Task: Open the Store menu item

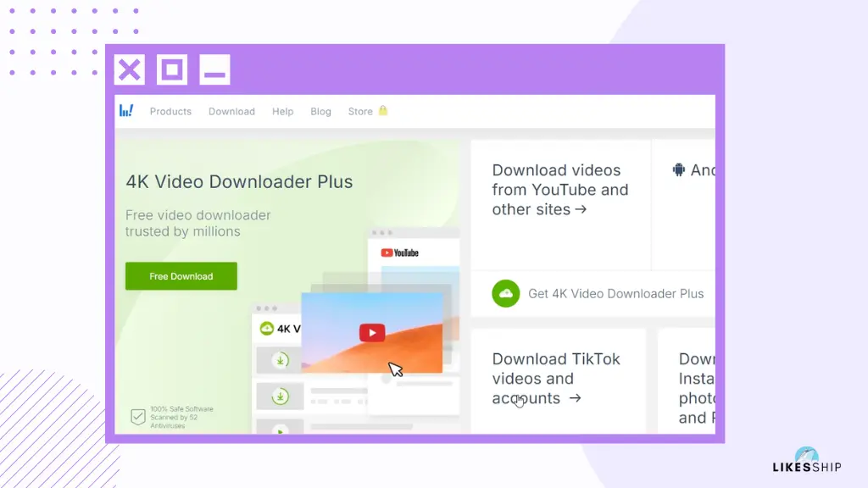Action: (x=359, y=111)
